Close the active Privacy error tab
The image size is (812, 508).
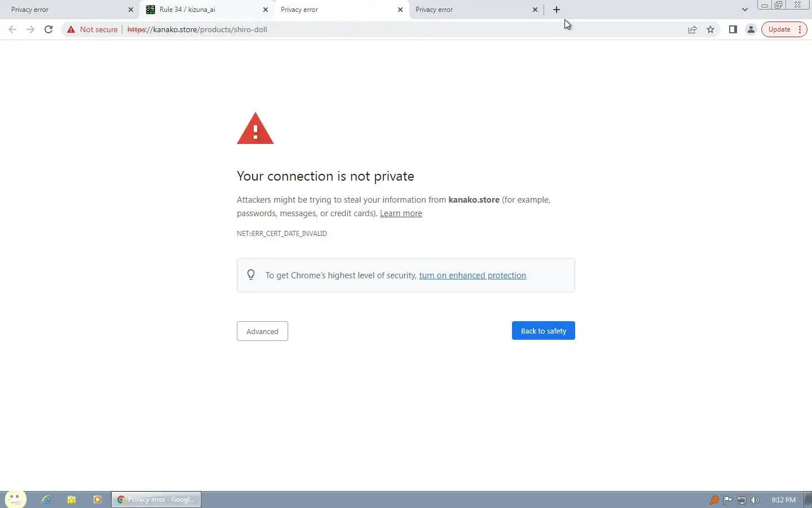(400, 10)
